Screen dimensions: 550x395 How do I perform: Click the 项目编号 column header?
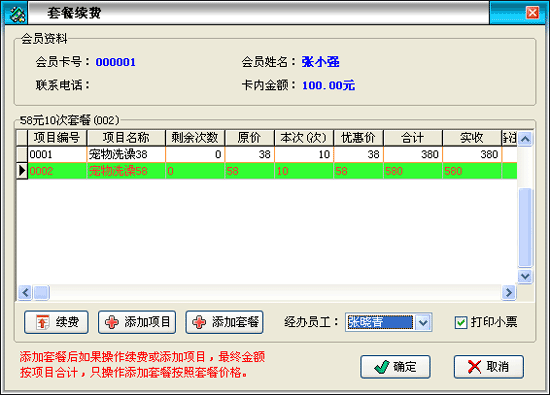(57, 138)
